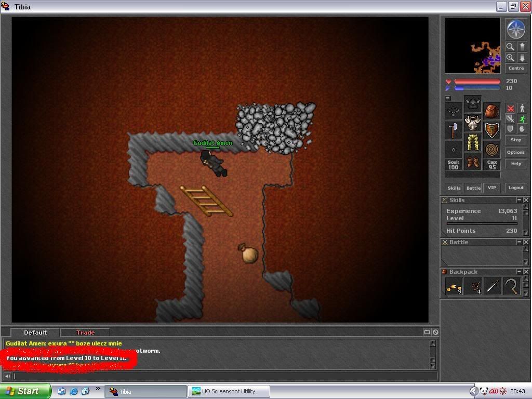The height and width of the screenshot is (399, 532).
Task: Expand hidden quick launch icons chevron
Action: (x=98, y=389)
